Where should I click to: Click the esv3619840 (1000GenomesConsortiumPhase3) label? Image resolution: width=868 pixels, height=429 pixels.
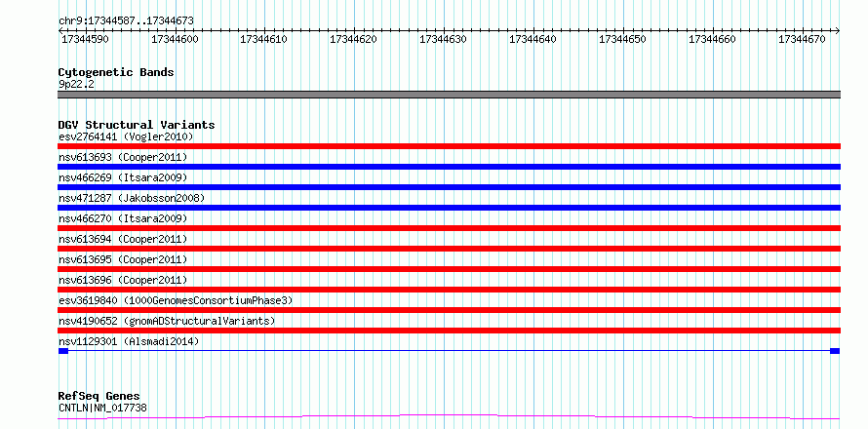tap(176, 300)
